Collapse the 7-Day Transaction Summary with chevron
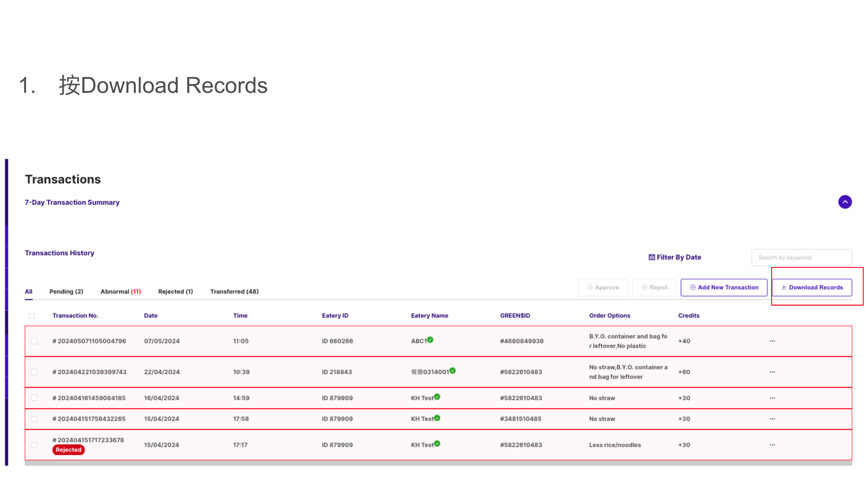The image size is (868, 483). point(845,202)
